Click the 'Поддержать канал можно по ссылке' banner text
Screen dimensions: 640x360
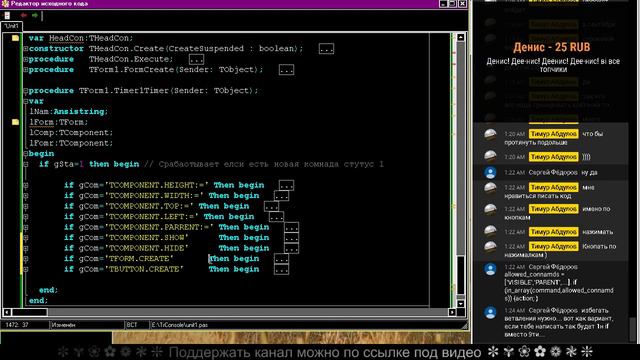coord(325,352)
